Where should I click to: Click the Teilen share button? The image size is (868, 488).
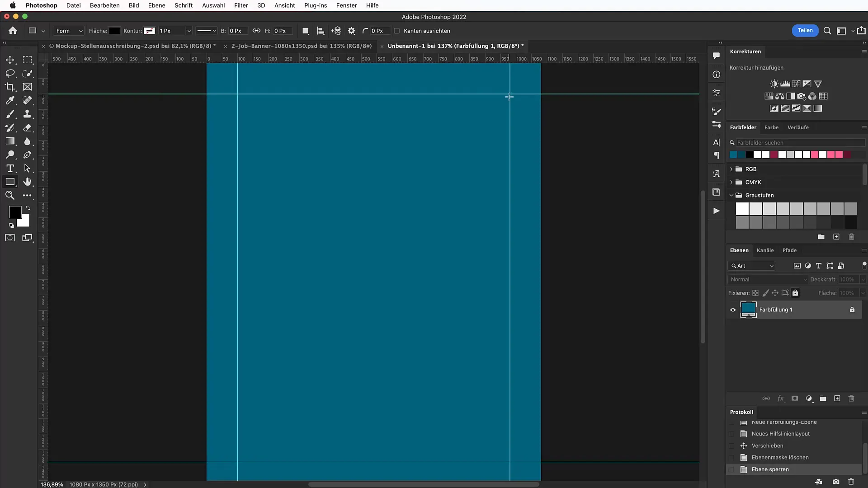click(x=805, y=30)
